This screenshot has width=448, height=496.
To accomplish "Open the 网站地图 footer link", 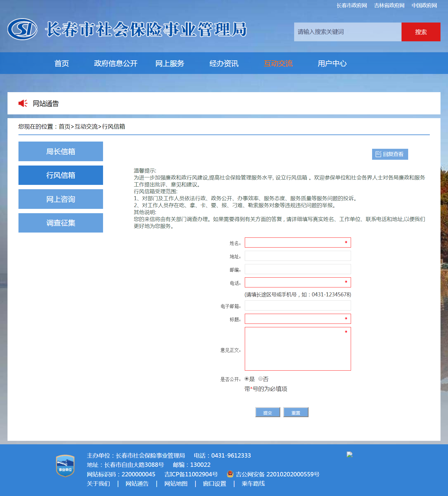I will point(176,484).
